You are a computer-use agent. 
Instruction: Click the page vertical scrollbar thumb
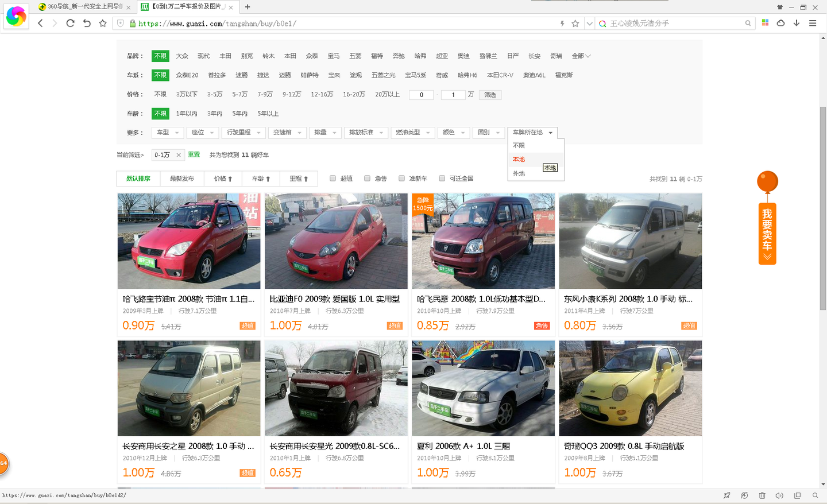pos(823,208)
